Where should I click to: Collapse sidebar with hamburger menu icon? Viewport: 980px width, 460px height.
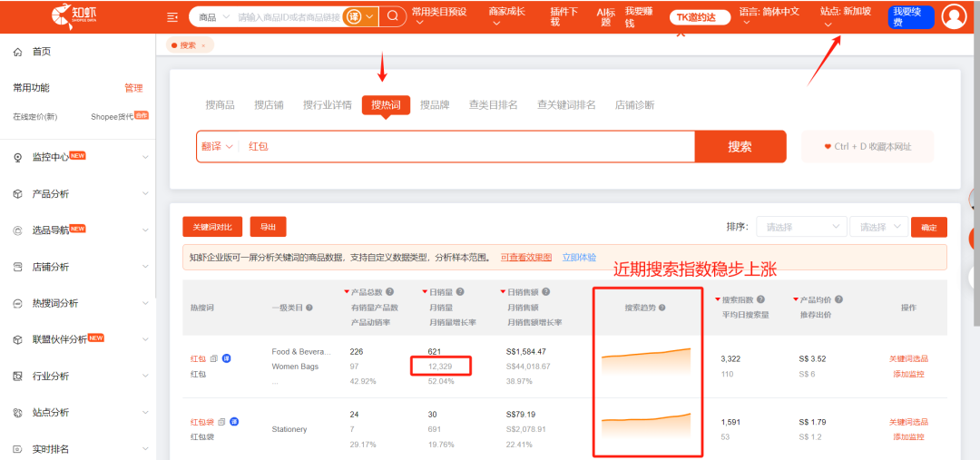pos(172,17)
